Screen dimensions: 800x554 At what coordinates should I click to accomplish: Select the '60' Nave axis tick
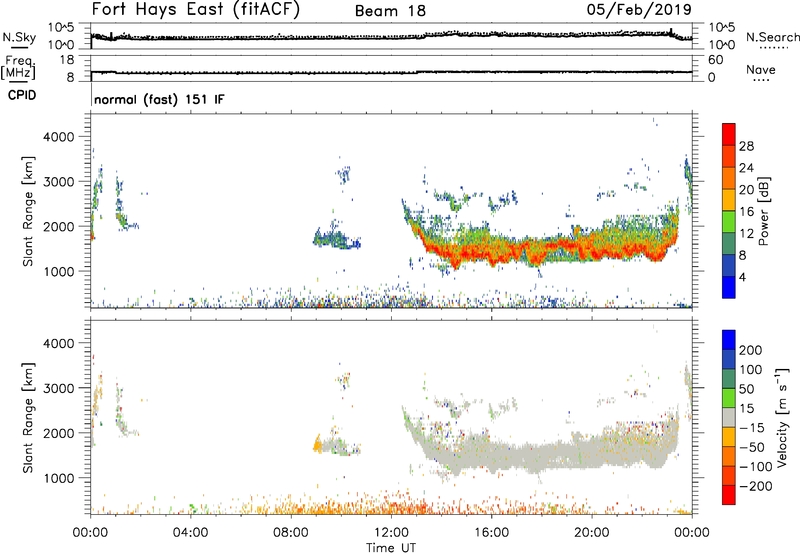coord(715,60)
